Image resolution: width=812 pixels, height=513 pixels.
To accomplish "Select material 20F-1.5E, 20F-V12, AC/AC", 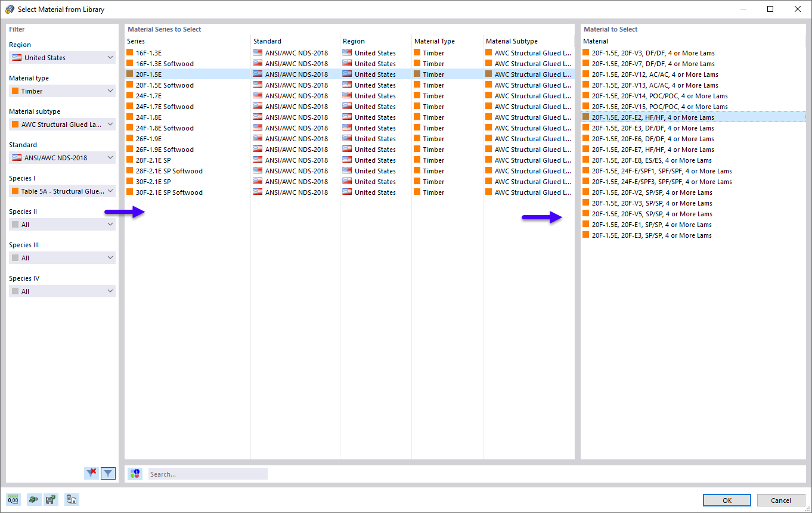I will coord(693,74).
